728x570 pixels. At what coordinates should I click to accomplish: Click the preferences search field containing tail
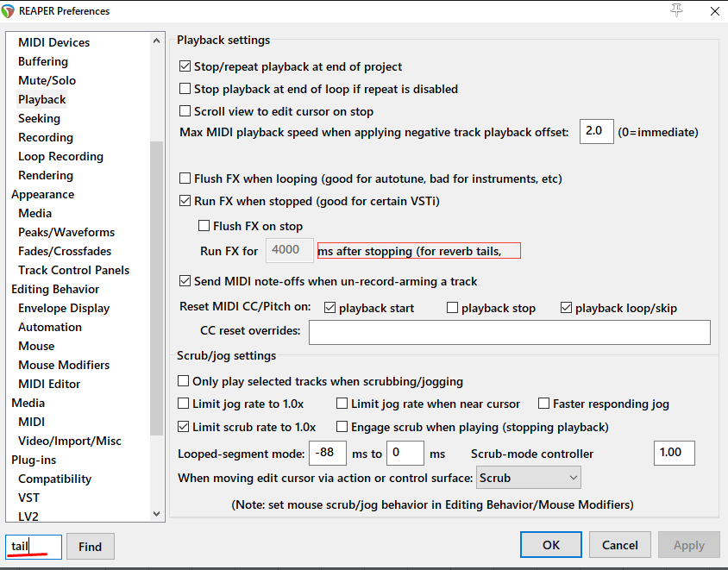[34, 547]
